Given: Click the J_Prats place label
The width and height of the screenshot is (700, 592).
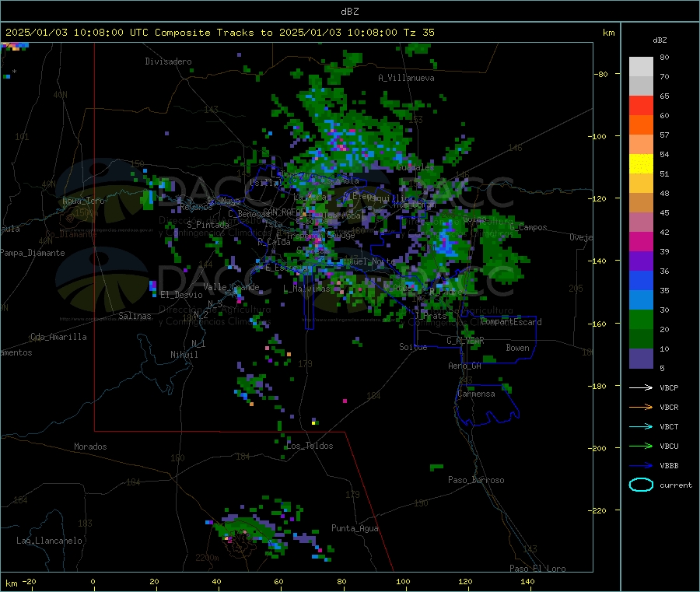Looking at the screenshot, I should 431,316.
